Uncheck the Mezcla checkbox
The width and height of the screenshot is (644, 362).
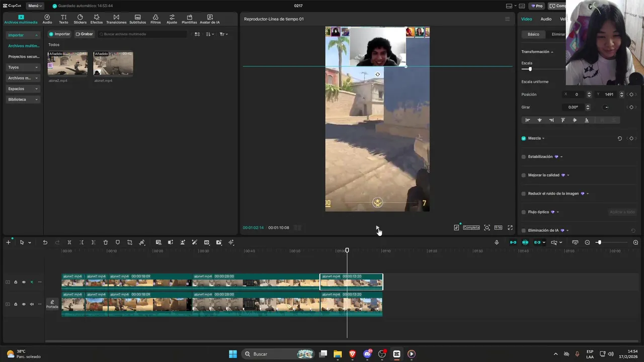pos(524,138)
